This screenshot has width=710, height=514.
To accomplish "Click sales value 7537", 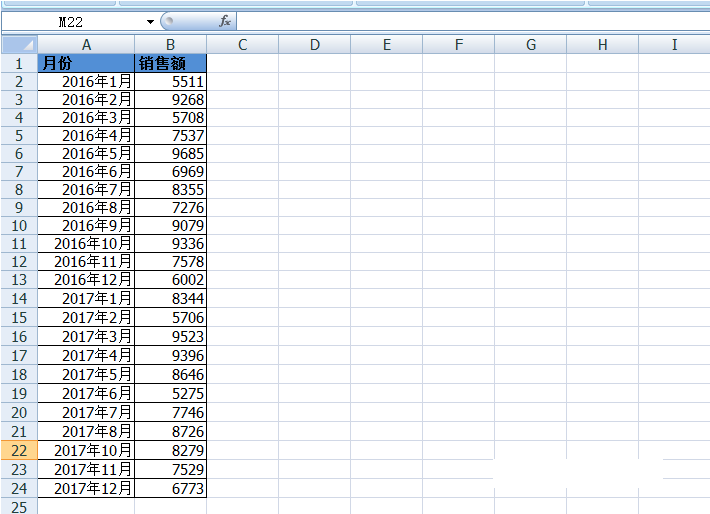I will (170, 135).
